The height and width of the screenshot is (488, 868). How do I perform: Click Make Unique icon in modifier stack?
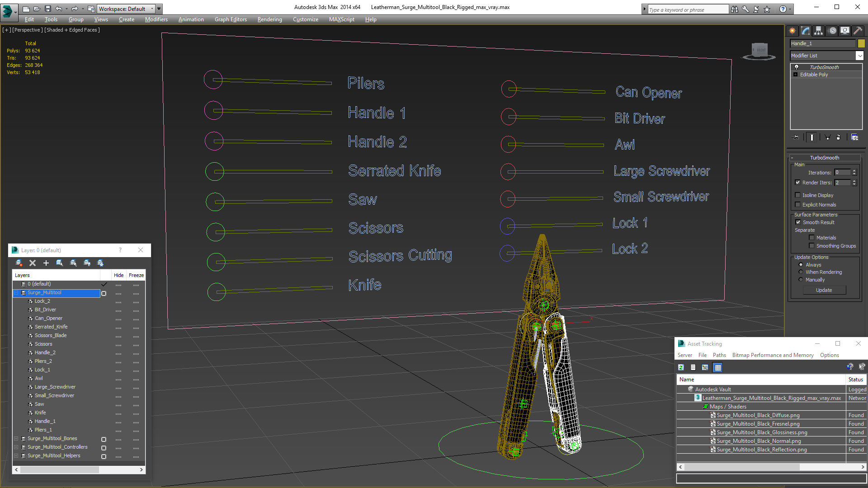pyautogui.click(x=828, y=137)
